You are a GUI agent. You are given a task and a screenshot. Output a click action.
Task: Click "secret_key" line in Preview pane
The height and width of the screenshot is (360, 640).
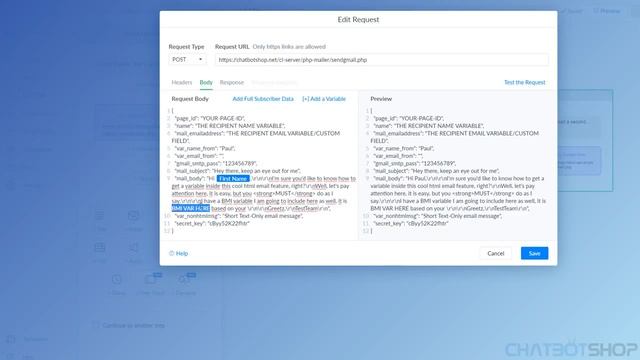coord(411,223)
